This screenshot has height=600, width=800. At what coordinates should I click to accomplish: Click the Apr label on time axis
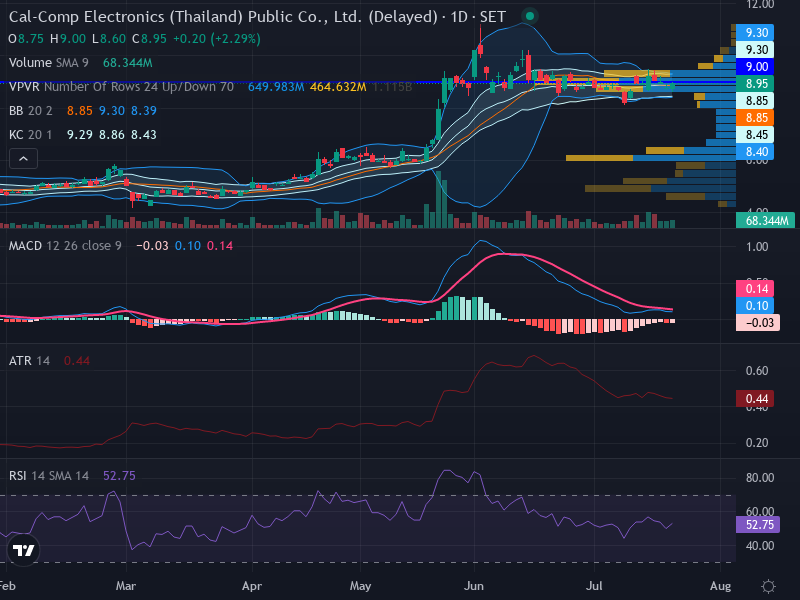[x=252, y=586]
